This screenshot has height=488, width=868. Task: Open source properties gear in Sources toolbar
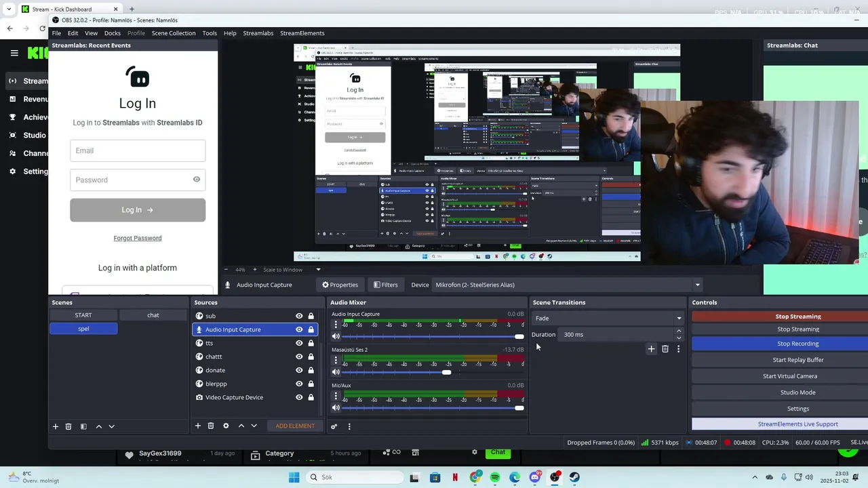(x=226, y=426)
